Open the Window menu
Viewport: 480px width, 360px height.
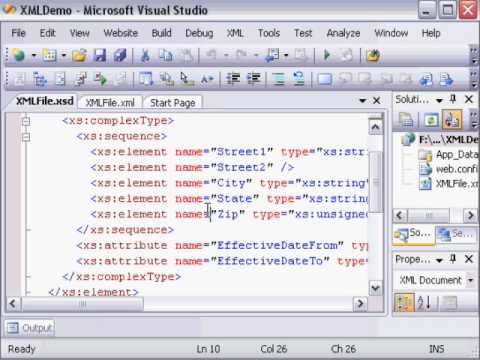[x=391, y=33]
